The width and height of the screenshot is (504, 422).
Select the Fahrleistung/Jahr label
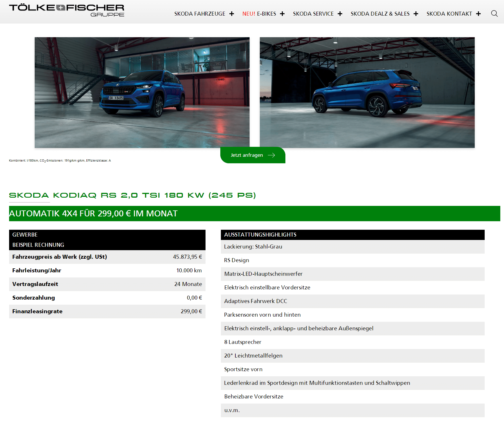[37, 270]
